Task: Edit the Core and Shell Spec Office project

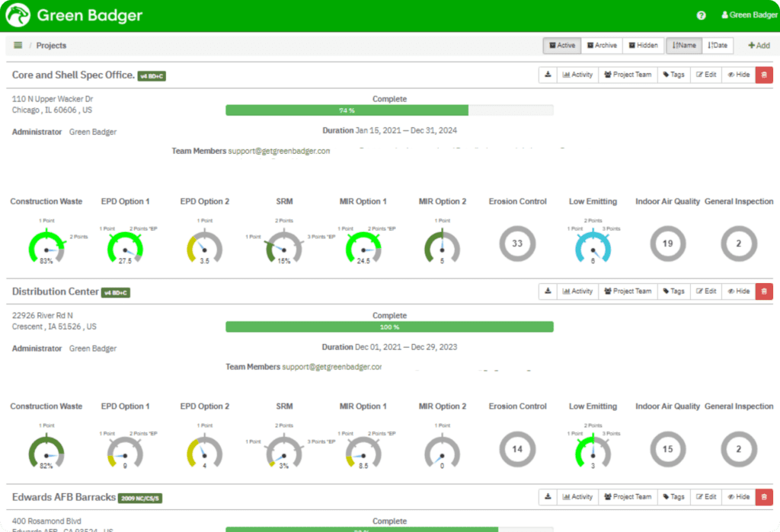Action: click(x=705, y=74)
